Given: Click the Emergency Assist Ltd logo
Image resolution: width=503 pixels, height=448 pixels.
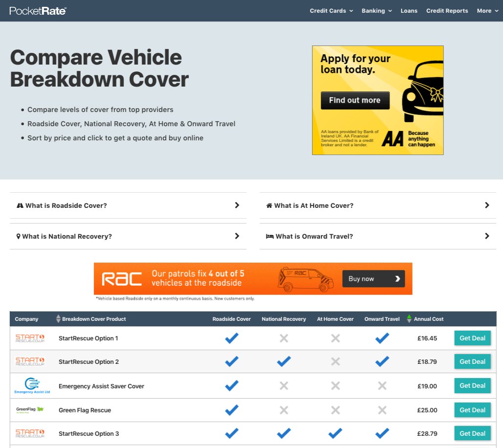Looking at the screenshot, I should click(32, 386).
